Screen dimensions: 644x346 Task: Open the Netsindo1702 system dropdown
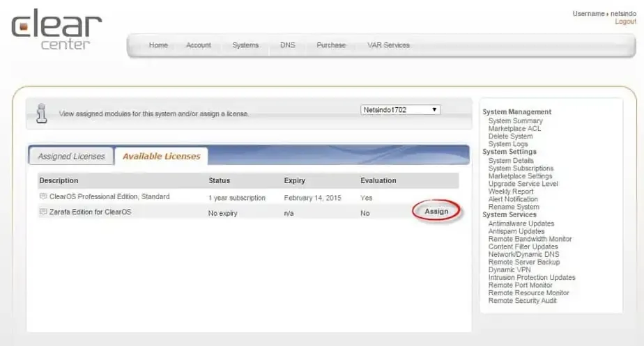click(x=400, y=110)
